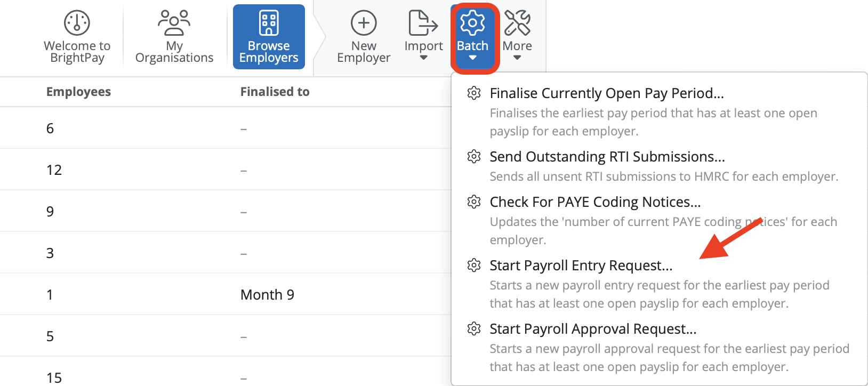Screen dimensions: 868x386
Task: Click the New Employer plus icon
Action: coord(363,23)
